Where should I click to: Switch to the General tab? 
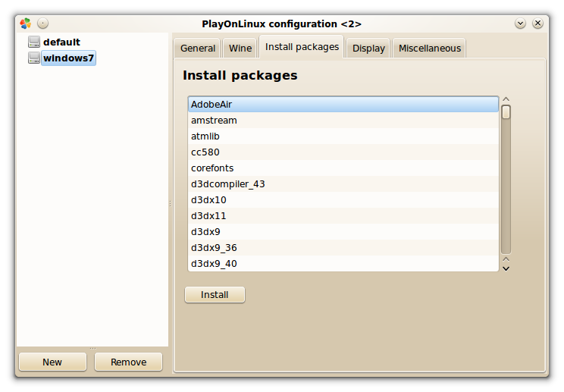(197, 49)
